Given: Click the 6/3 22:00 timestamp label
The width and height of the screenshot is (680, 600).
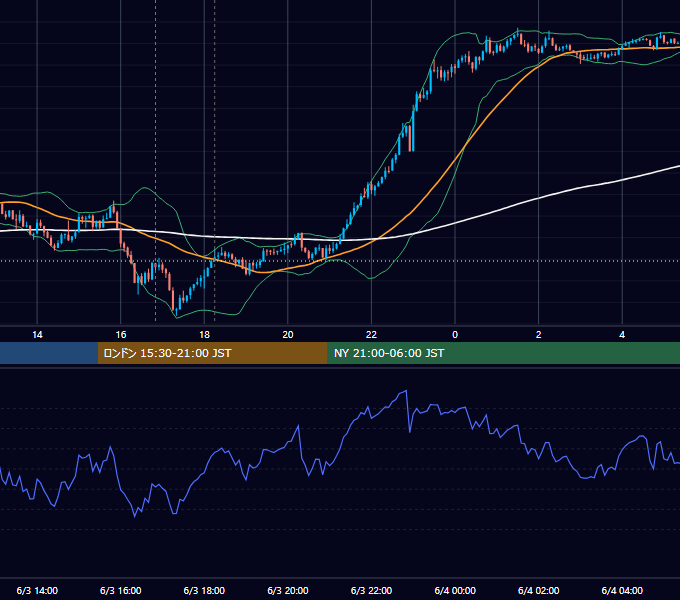Looking at the screenshot, I should click(371, 590).
